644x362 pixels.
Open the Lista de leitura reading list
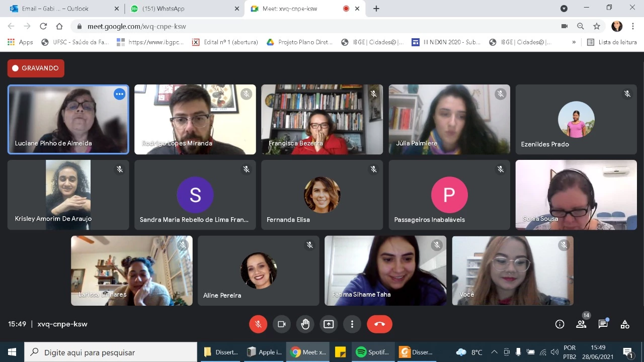[612, 42]
